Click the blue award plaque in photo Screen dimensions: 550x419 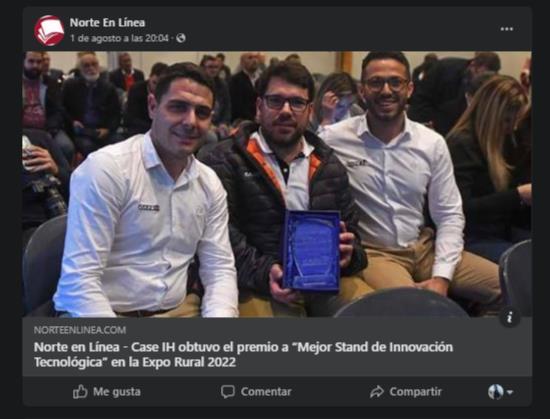point(311,251)
